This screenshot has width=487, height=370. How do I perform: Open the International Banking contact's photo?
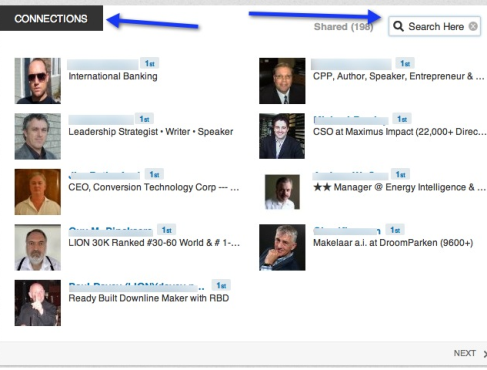(38, 81)
